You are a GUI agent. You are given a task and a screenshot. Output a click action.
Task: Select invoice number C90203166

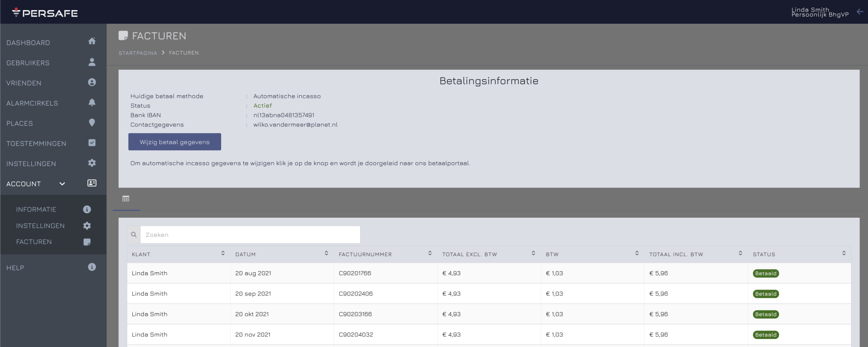[x=355, y=314]
